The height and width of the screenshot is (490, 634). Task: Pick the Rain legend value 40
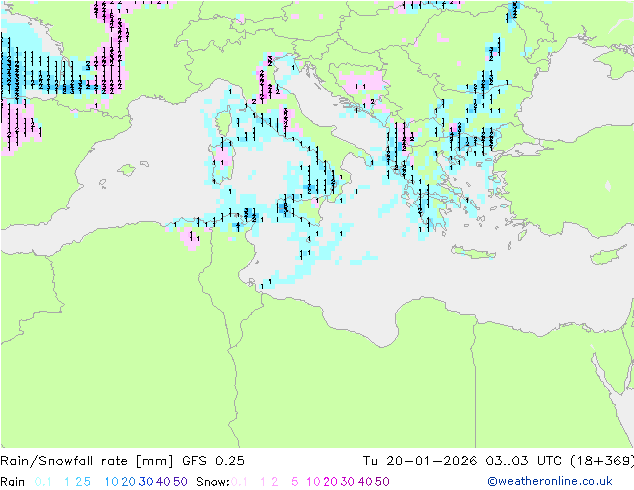point(163,482)
